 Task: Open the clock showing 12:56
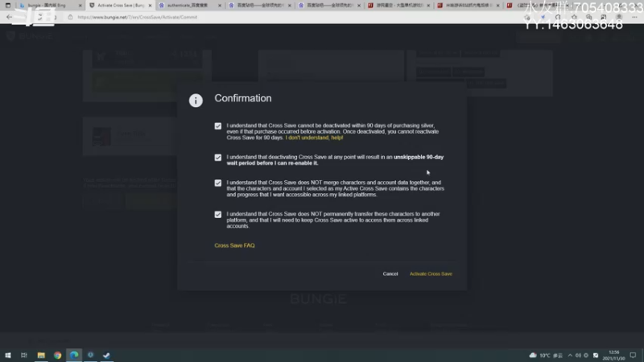pyautogui.click(x=613, y=356)
